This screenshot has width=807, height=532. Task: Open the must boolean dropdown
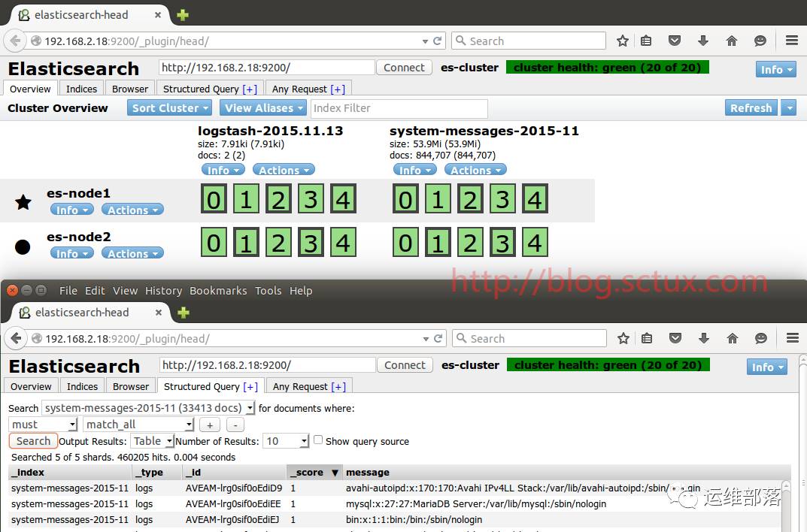point(43,425)
